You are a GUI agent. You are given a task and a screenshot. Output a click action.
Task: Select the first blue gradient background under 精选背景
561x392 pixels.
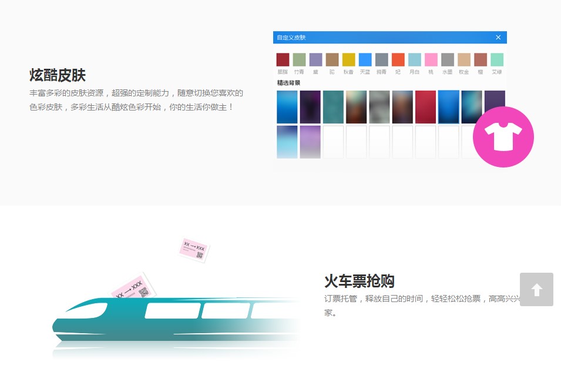tap(287, 107)
